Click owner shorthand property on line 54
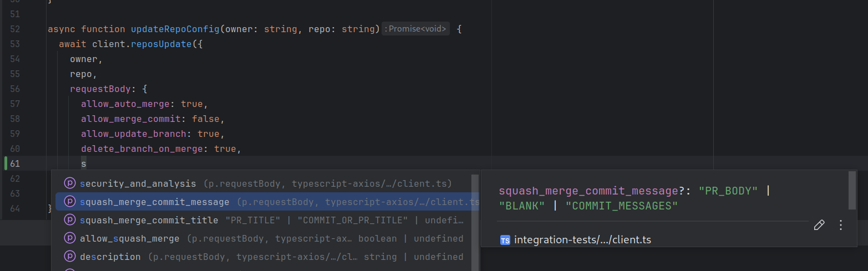Screen dimensions: 868x271 coord(84,59)
